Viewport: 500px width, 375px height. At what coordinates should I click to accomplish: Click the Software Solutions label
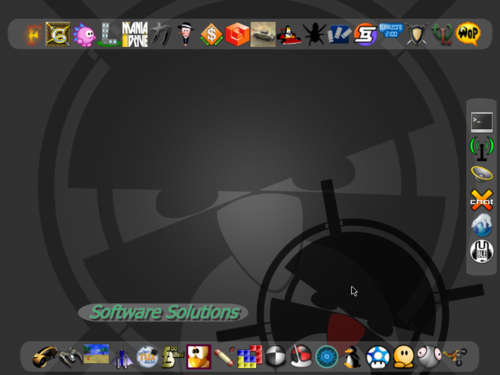(164, 313)
